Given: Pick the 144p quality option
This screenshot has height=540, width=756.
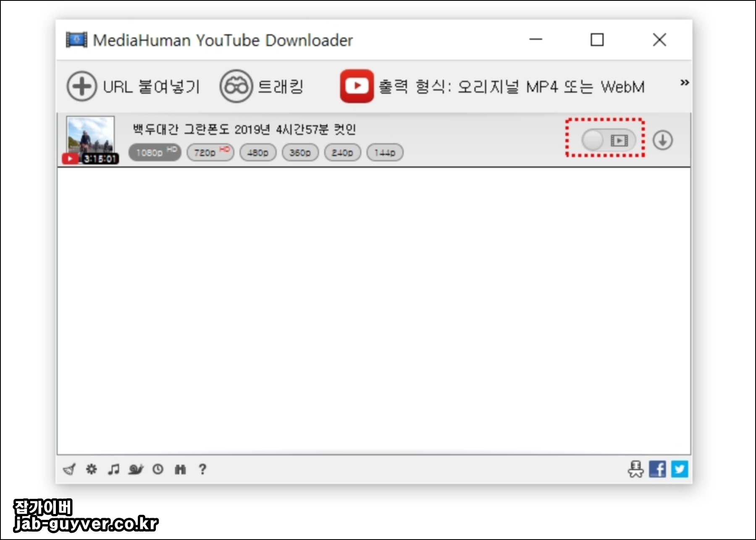Looking at the screenshot, I should pos(385,152).
